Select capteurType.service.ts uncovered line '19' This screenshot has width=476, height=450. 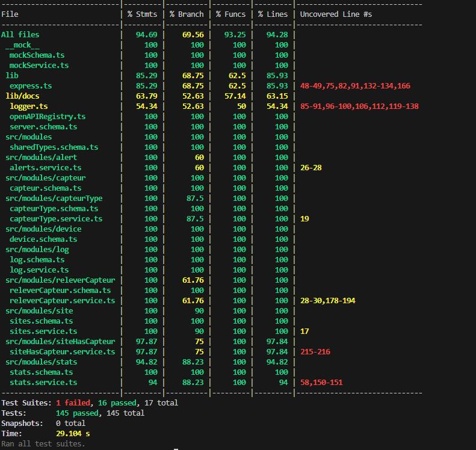tap(304, 219)
